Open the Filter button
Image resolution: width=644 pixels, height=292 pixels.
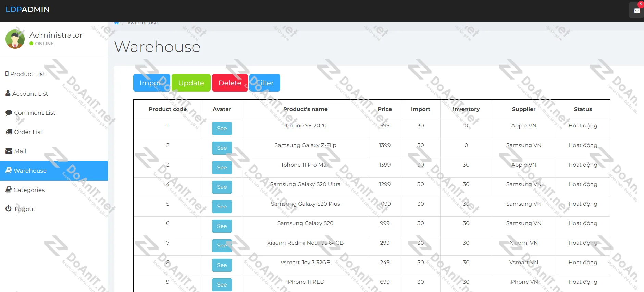(x=265, y=83)
